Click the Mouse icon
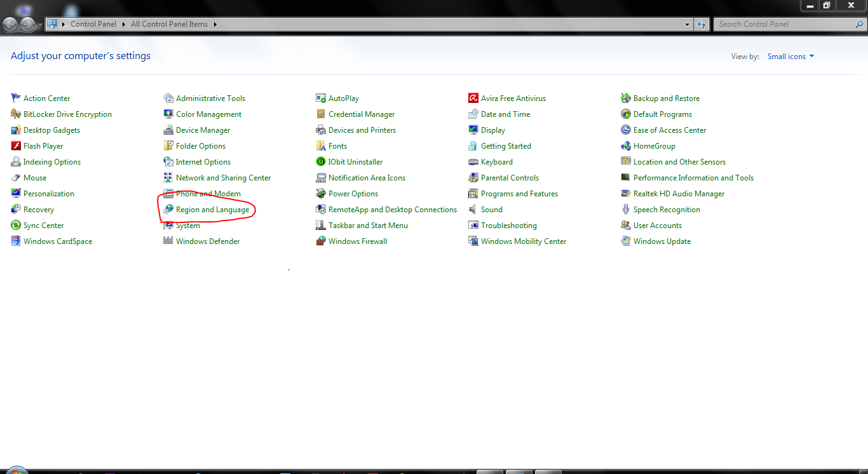The height and width of the screenshot is (474, 868). point(16,177)
